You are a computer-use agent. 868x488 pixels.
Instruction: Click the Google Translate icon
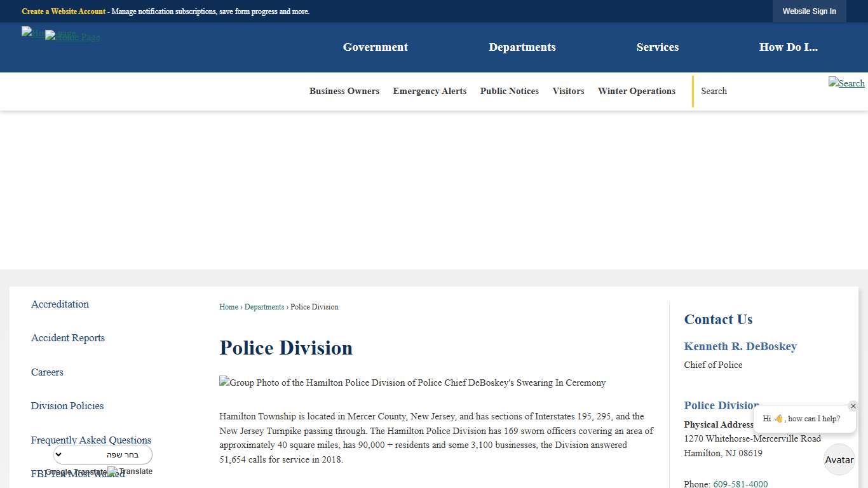112,472
